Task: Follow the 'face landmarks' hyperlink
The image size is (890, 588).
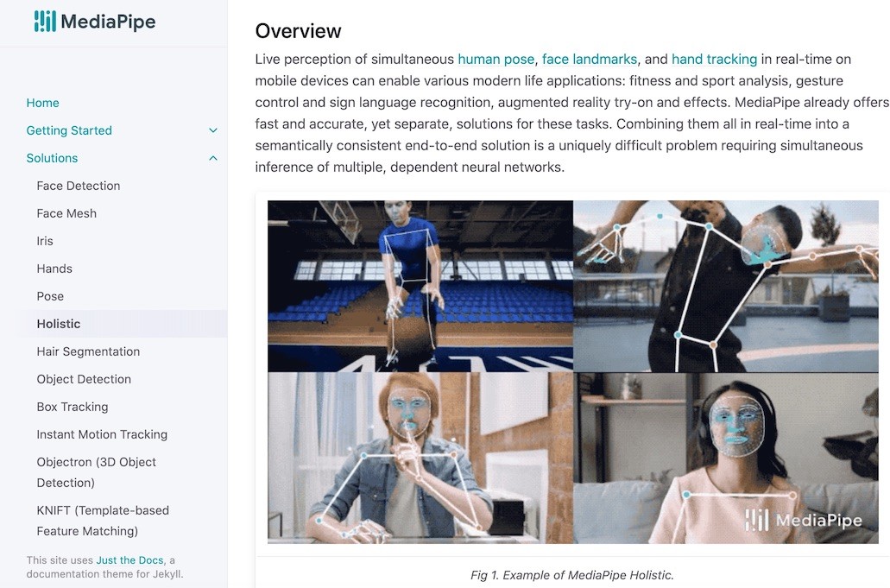Action: pos(590,59)
